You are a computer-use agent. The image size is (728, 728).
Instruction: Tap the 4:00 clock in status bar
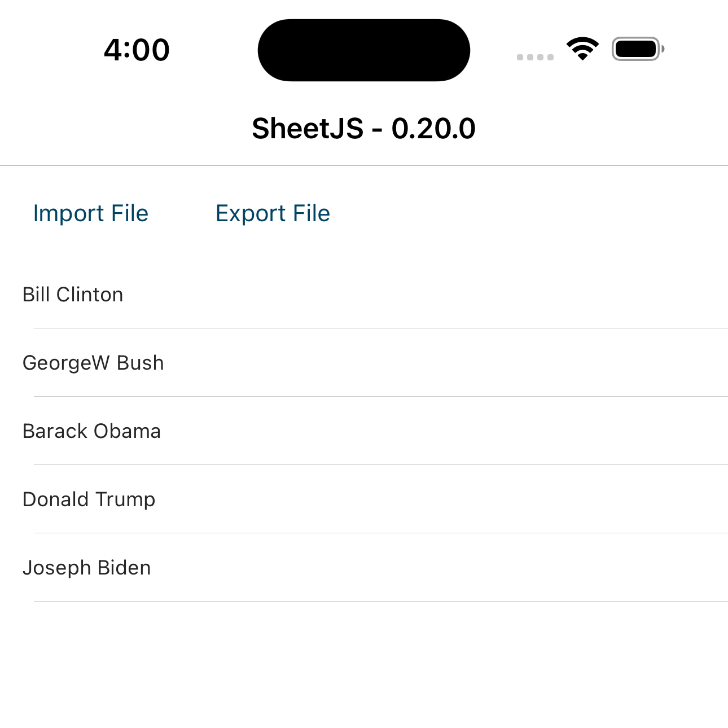click(x=137, y=50)
